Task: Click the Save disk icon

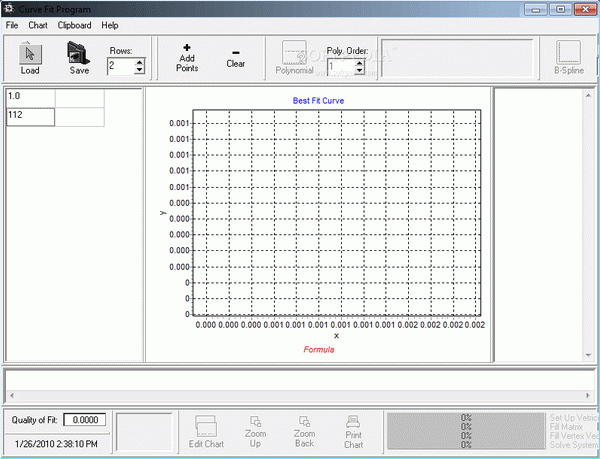Action: [x=78, y=53]
